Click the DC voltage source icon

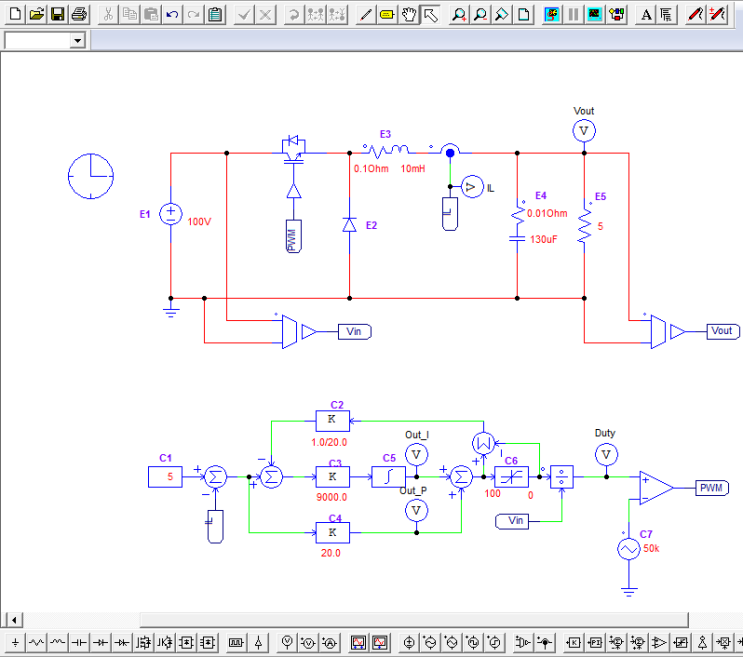pyautogui.click(x=409, y=642)
